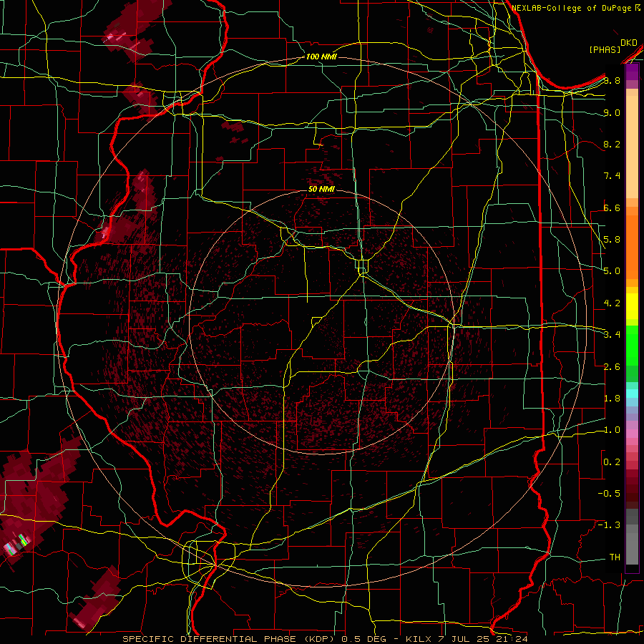
Task: Click the 3.4 scale value
Action: [x=612, y=335]
